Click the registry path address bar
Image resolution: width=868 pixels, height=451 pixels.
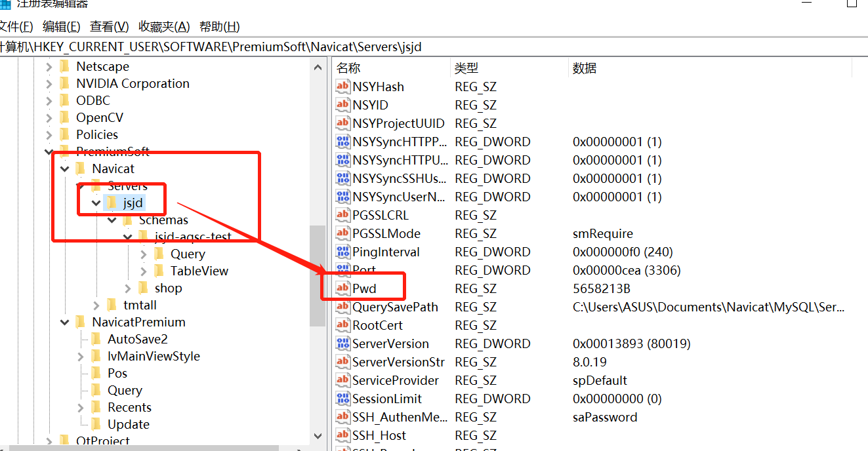[x=434, y=47]
